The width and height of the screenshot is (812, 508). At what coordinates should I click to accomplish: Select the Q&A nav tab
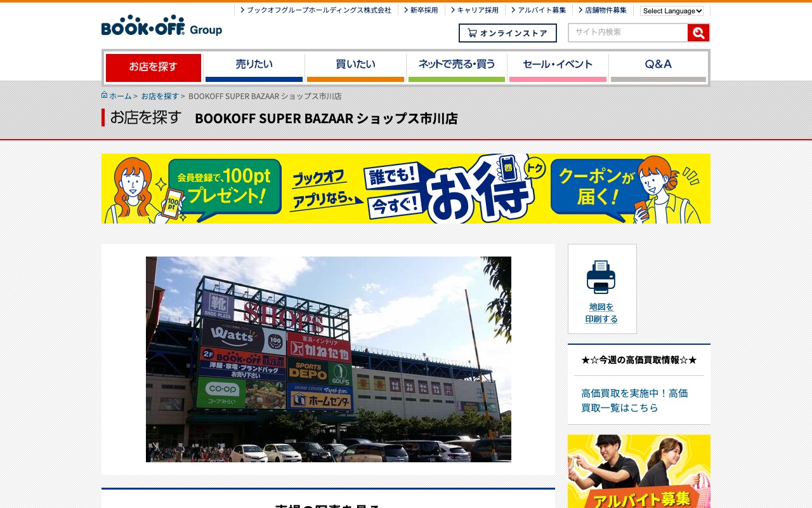[x=658, y=67]
